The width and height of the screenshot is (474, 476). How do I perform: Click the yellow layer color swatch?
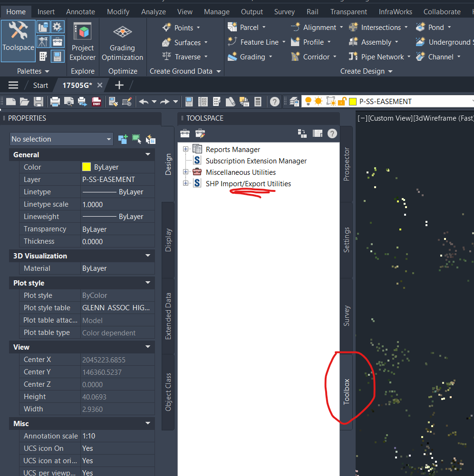353,101
